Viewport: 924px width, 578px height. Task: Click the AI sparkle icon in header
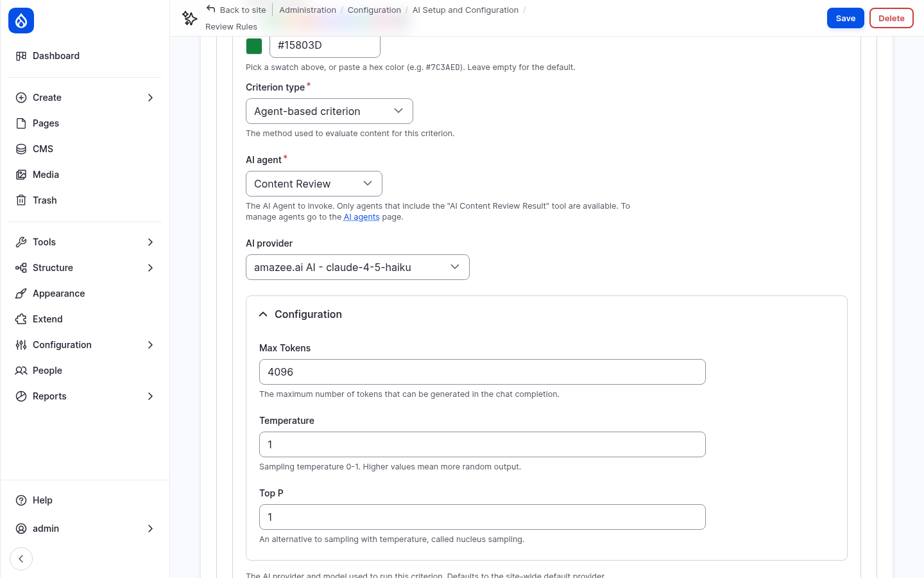189,18
